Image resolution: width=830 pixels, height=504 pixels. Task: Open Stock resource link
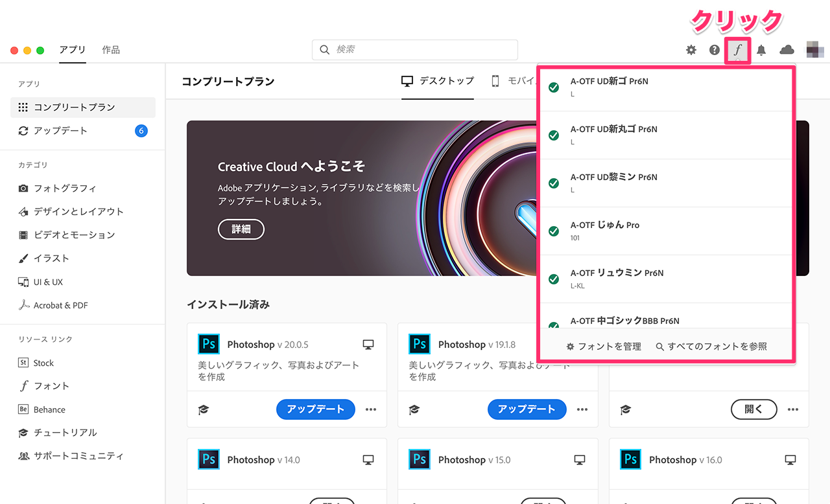click(x=36, y=363)
